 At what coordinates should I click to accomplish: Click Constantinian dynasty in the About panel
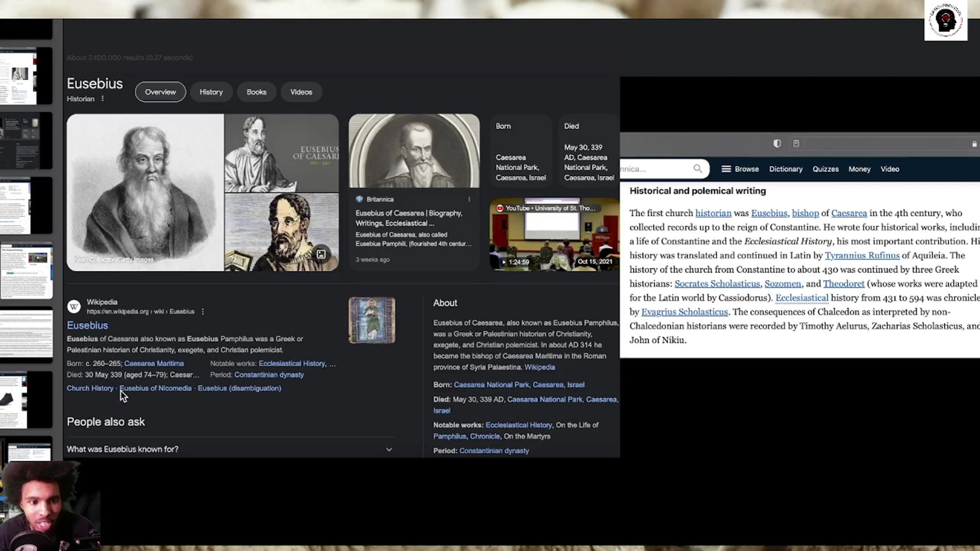494,451
